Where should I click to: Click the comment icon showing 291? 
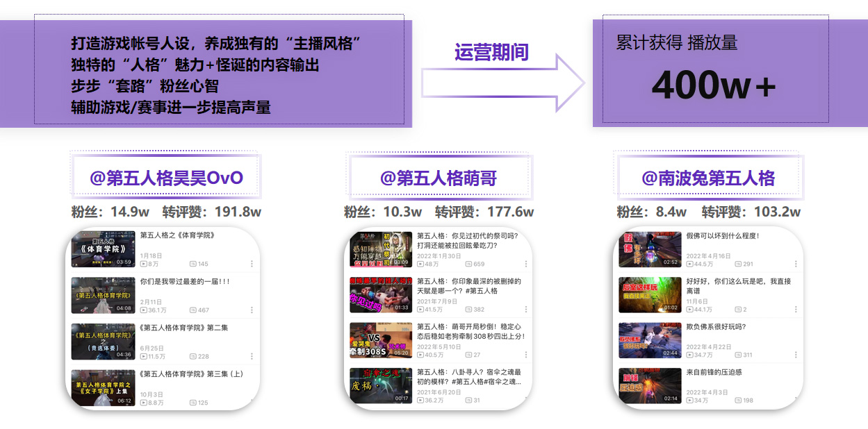tap(738, 264)
